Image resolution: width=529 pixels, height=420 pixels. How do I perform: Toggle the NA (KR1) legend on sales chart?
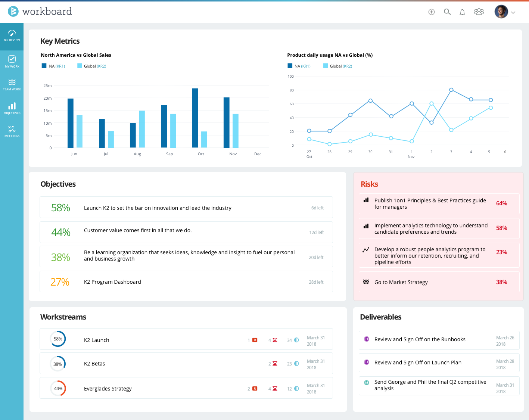[53, 66]
